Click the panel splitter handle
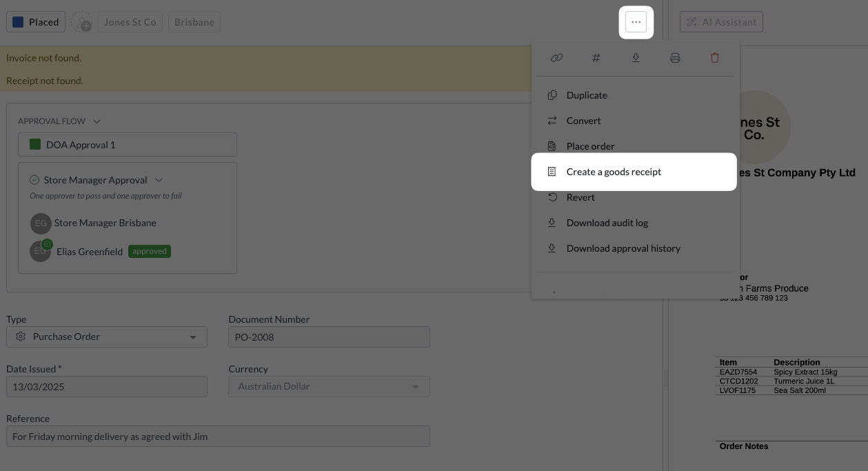868x471 pixels. 665,379
